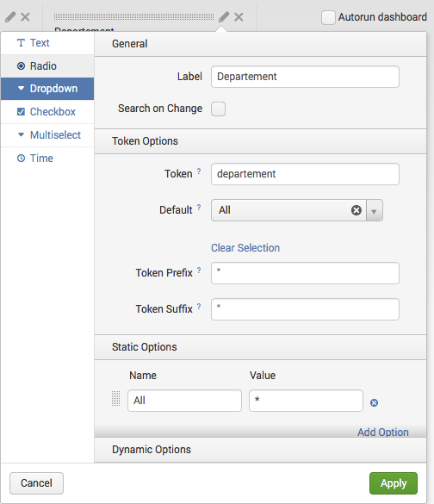Click the leftmost pencil edit icon

point(10,16)
